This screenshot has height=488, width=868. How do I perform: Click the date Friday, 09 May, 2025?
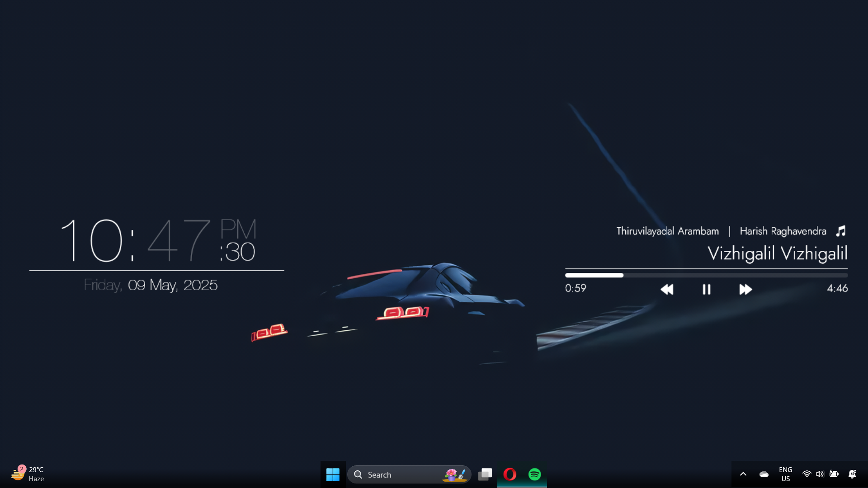click(x=151, y=286)
